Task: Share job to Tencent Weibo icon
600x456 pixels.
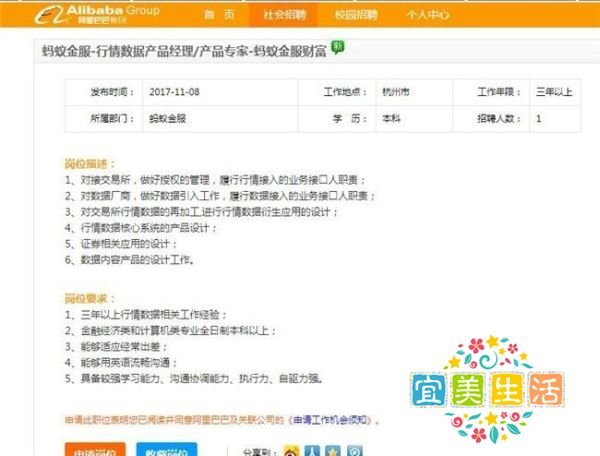Action: point(354,452)
